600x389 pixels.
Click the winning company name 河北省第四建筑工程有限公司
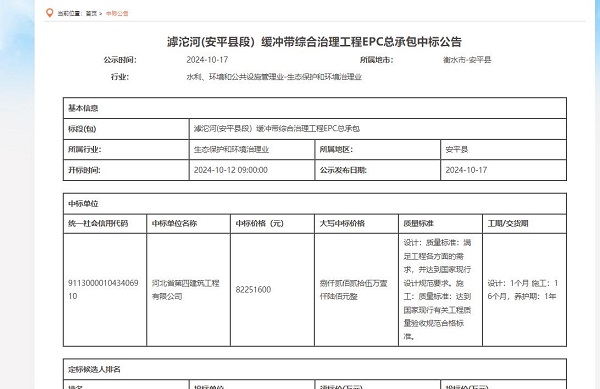[x=186, y=290]
